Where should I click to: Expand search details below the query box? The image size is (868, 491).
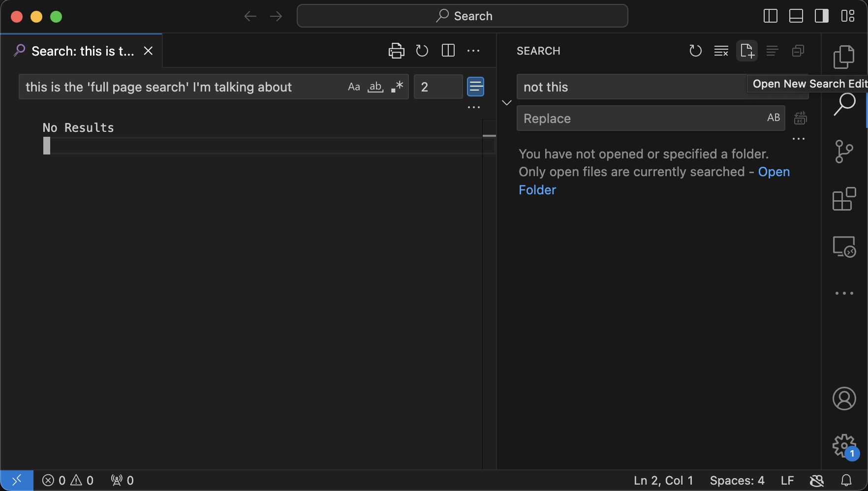(x=473, y=107)
